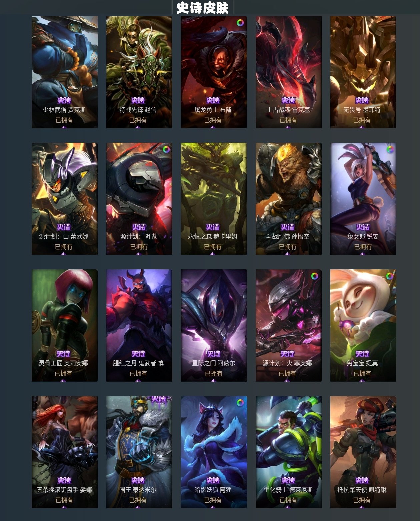The width and height of the screenshot is (420, 521).
Task: Open the 上古战魂 雷克塞 skin card
Action: 289,72
